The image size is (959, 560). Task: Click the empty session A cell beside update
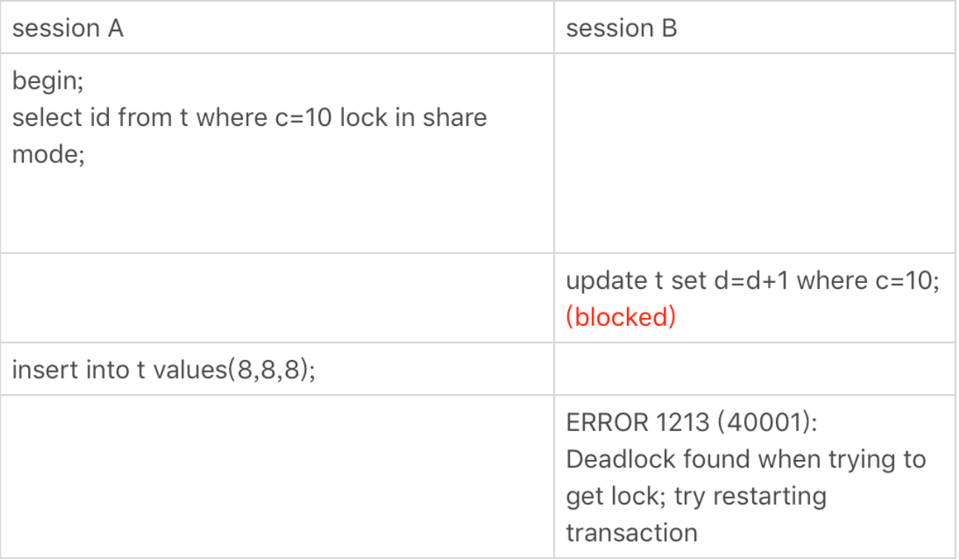point(276,298)
